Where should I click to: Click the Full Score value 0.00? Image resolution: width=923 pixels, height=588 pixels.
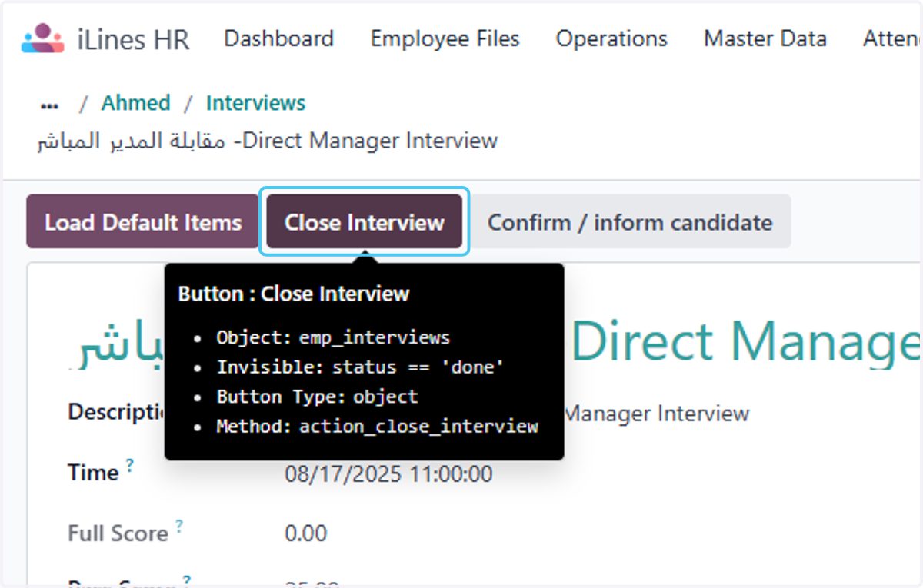coord(306,533)
